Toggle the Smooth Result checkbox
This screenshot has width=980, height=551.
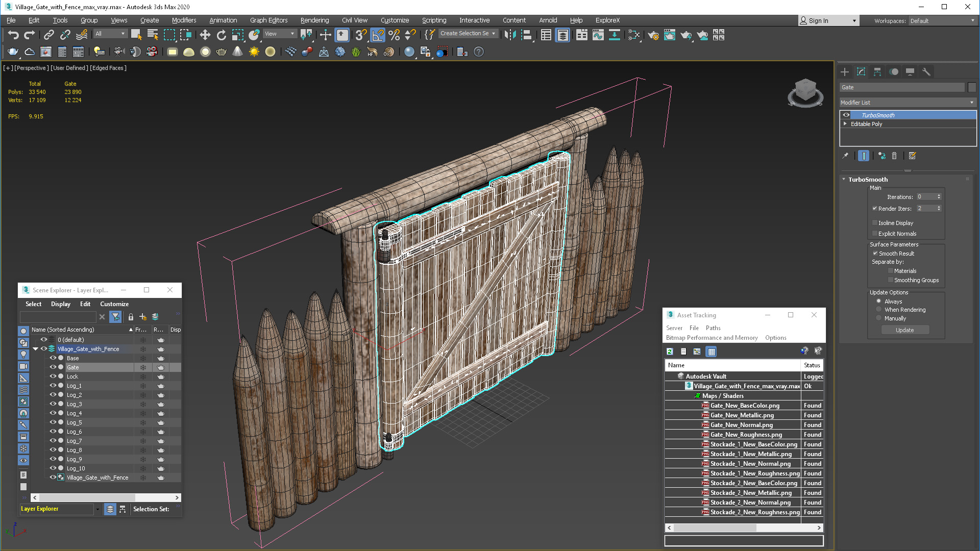coord(875,254)
